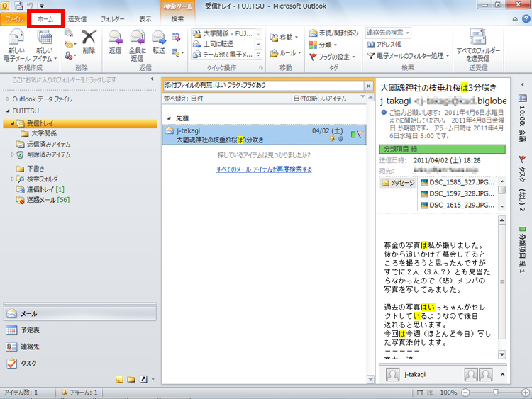Switch to the 表示 tab
Viewport: 532px width, 399px height.
click(145, 19)
